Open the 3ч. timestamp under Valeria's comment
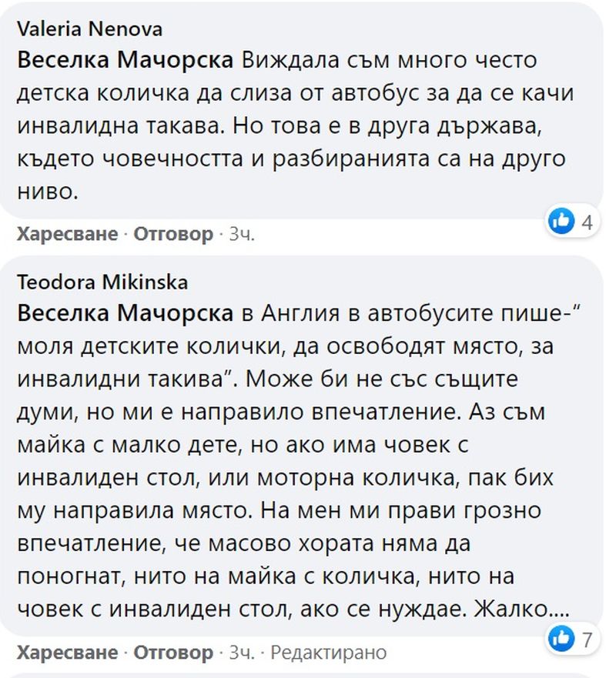Image resolution: width=616 pixels, height=678 pixels. (x=242, y=234)
